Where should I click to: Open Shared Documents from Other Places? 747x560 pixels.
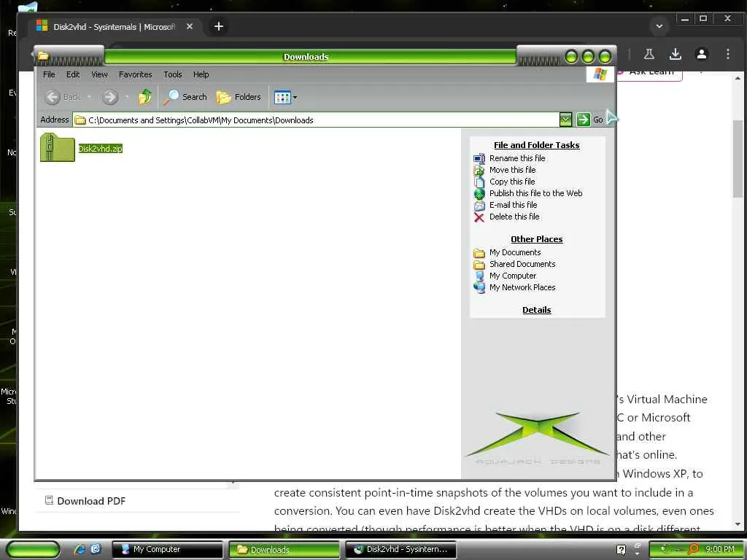click(522, 264)
